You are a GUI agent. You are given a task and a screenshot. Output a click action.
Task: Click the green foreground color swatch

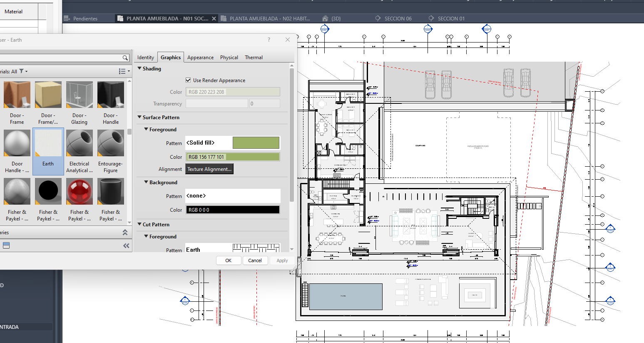[256, 143]
